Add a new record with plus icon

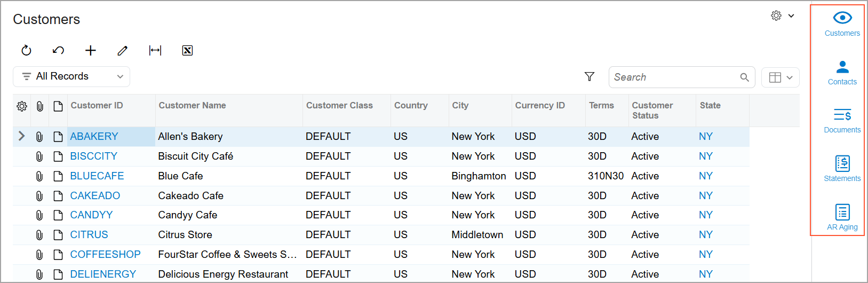[x=91, y=51]
